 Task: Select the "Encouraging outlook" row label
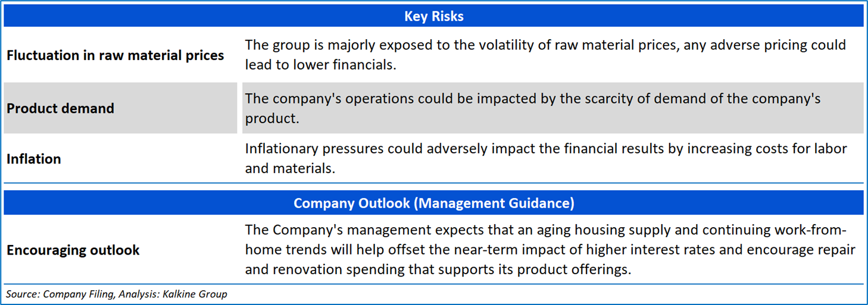[73, 250]
